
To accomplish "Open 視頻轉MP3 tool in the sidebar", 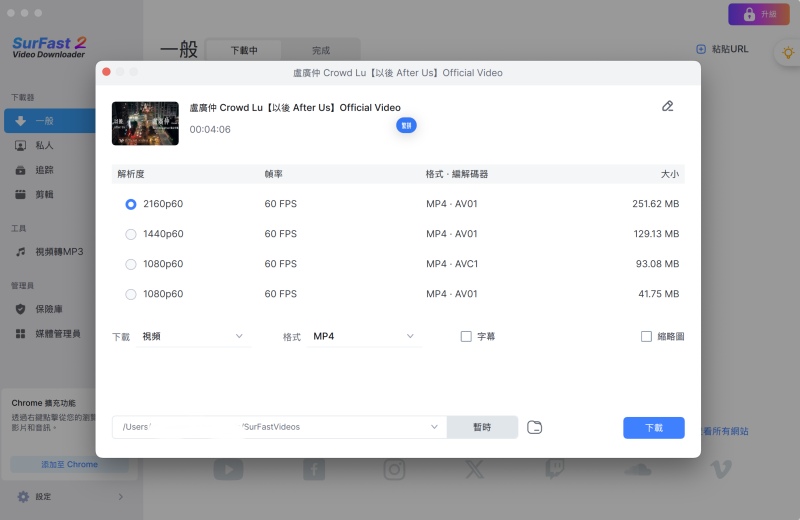I will 49,252.
